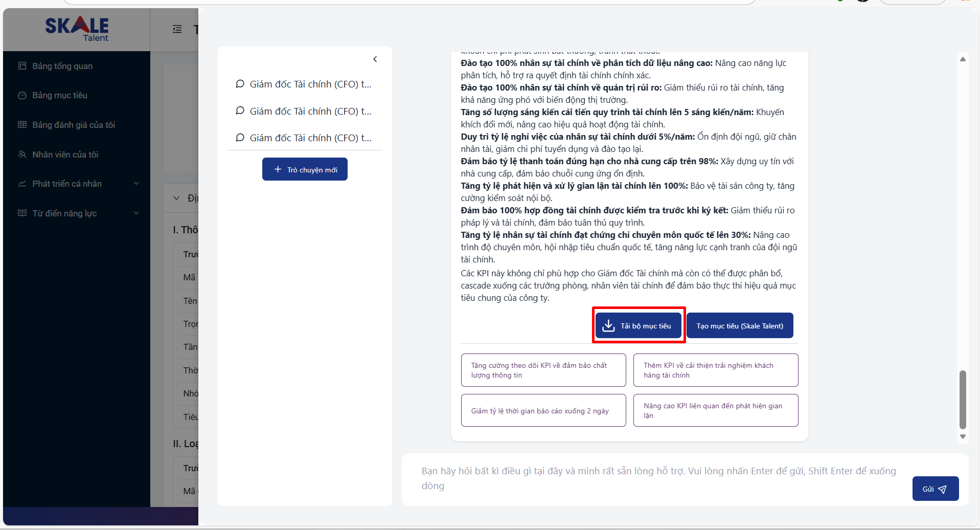Download goals with Tải bộ mục tiêu
The height and width of the screenshot is (530, 980).
click(638, 326)
